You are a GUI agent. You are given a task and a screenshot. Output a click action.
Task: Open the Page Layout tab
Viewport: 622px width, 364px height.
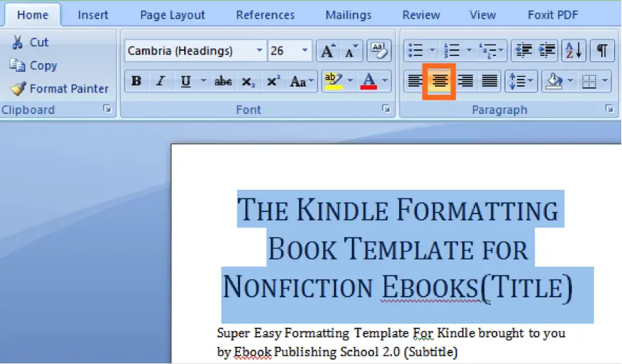[173, 15]
